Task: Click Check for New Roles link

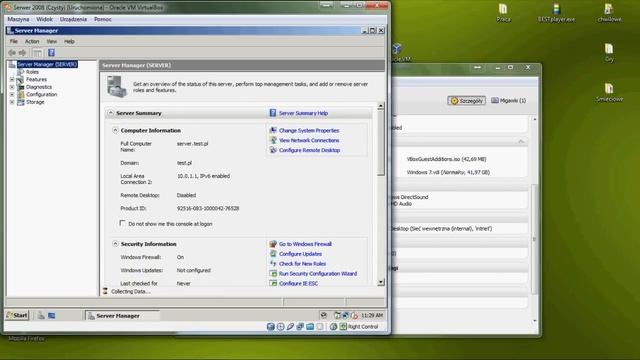Action: click(302, 264)
